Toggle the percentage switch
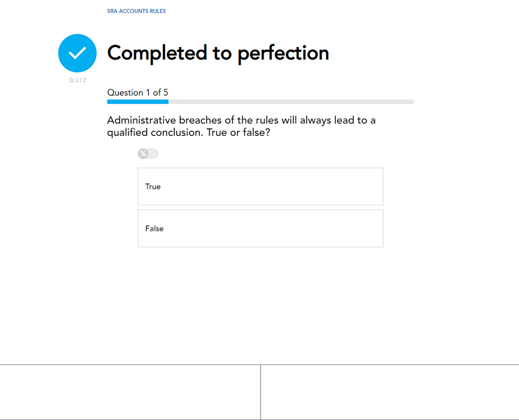Viewport: 519px width, 420px height. 148,153
